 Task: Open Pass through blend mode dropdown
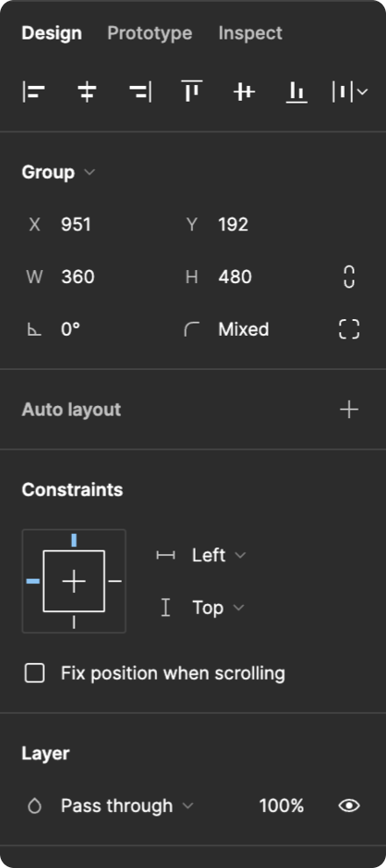coord(127,806)
